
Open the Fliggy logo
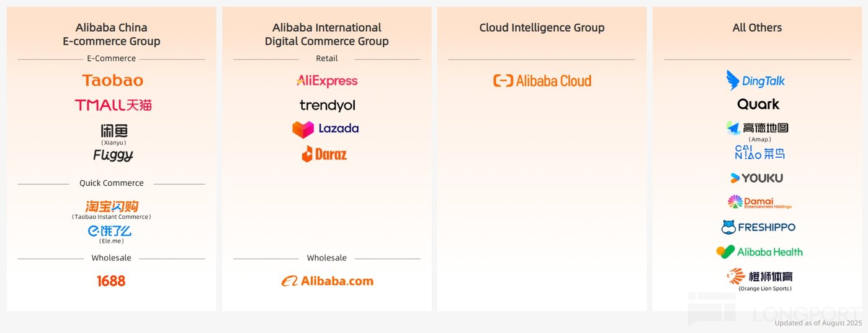pyautogui.click(x=113, y=155)
